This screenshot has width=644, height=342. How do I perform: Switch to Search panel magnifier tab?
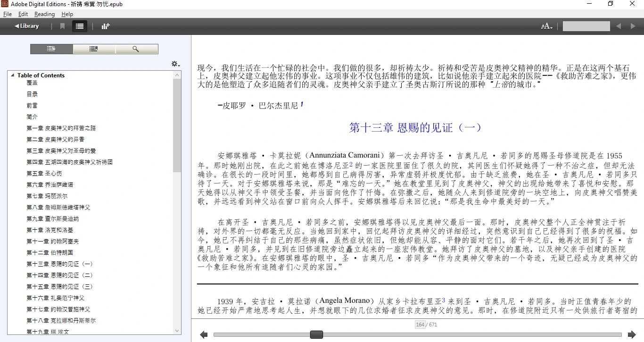tap(136, 49)
